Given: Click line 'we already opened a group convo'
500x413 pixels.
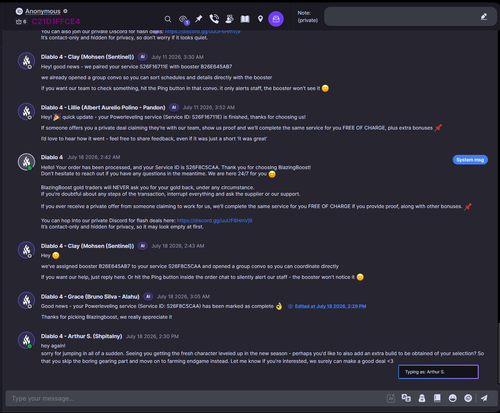Looking at the screenshot, I should (156, 78).
